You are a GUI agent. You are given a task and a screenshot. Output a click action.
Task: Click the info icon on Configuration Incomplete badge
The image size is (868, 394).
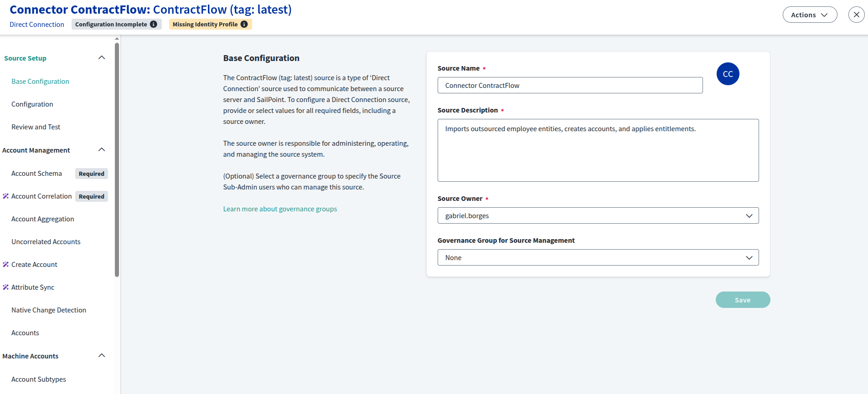pos(154,24)
